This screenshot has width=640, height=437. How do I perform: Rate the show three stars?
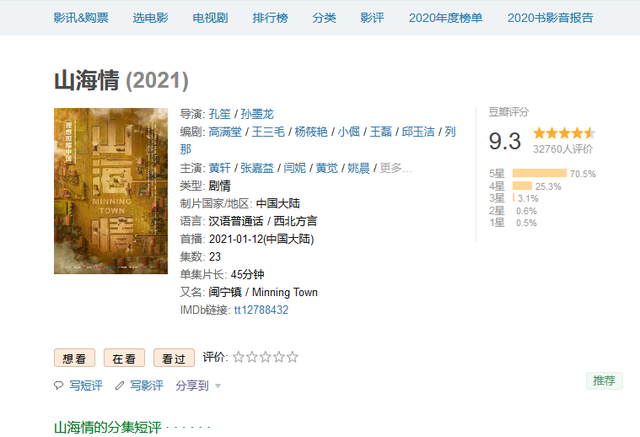265,357
